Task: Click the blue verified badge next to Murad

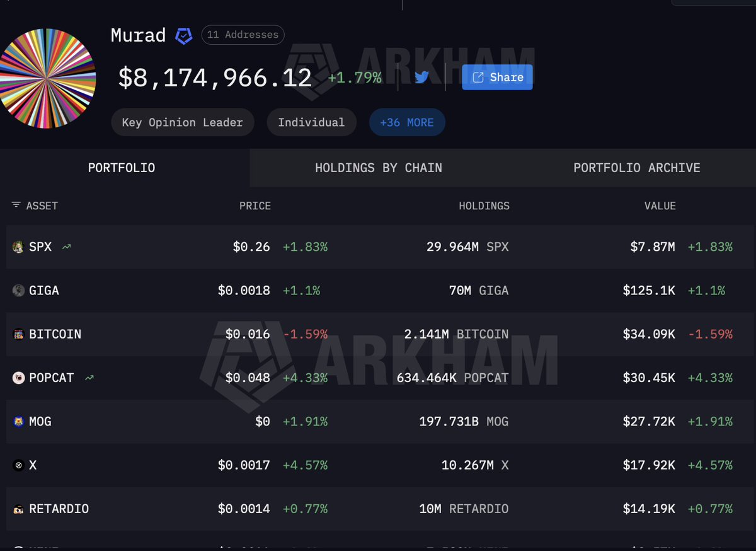Action: point(183,36)
